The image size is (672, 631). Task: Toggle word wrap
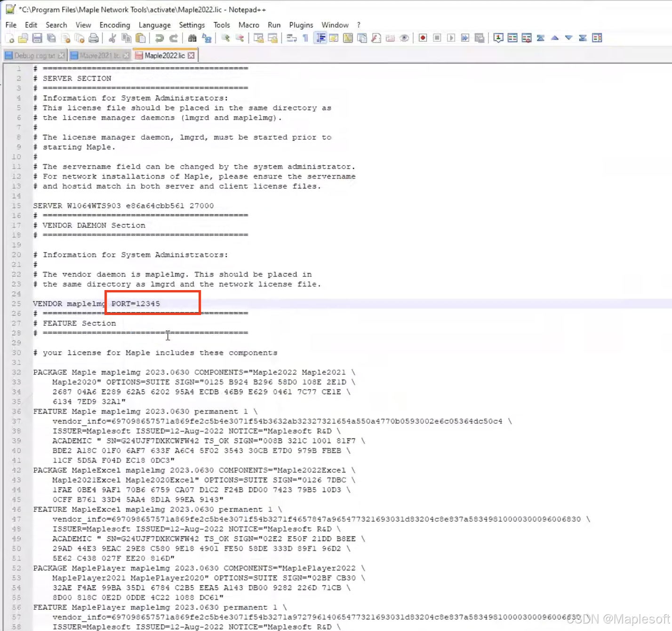[x=292, y=38]
